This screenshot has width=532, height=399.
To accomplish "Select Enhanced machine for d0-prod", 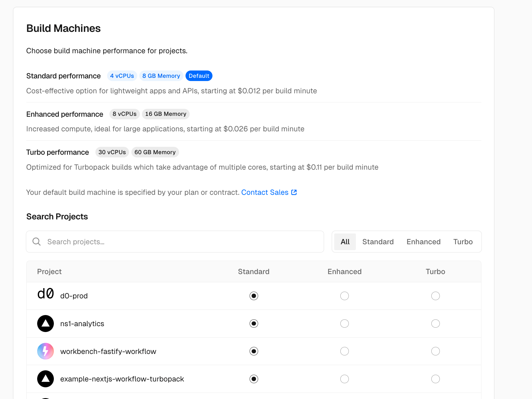I will [x=344, y=296].
